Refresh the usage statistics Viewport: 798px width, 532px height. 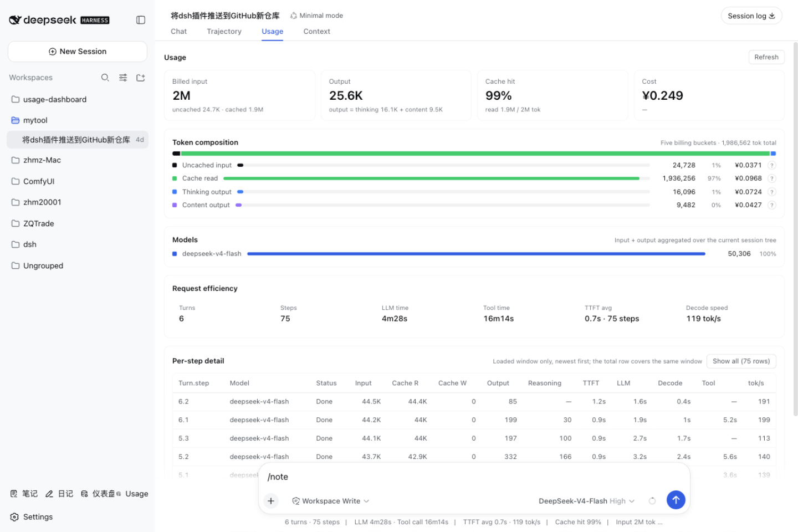coord(766,57)
